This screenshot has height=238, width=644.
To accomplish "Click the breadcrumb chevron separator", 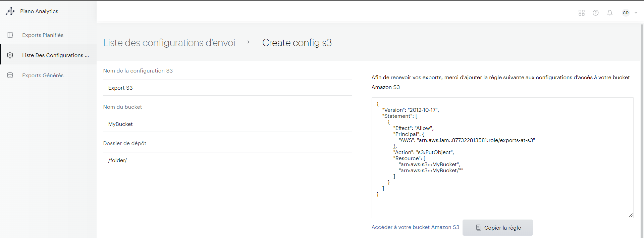I will click(x=249, y=42).
